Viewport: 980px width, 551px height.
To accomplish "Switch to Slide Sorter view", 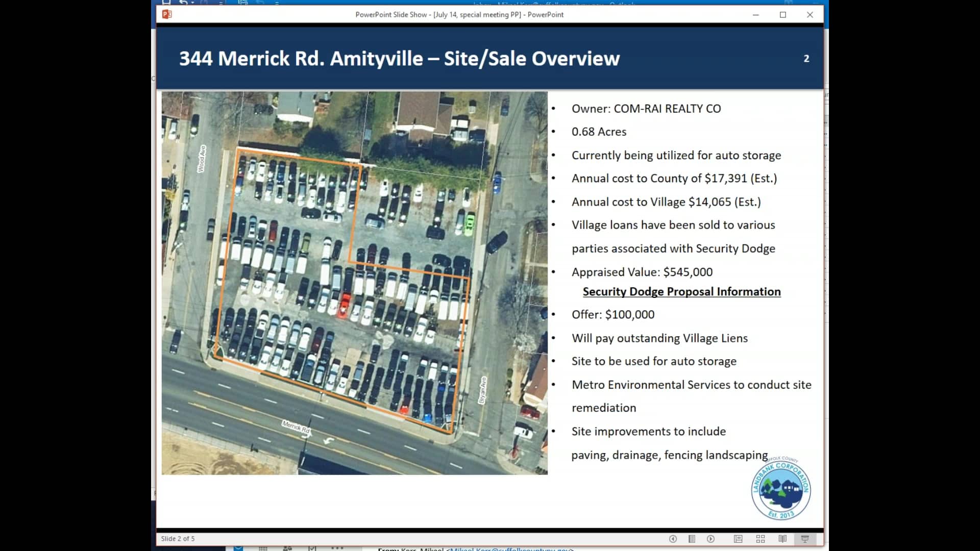I will point(761,539).
